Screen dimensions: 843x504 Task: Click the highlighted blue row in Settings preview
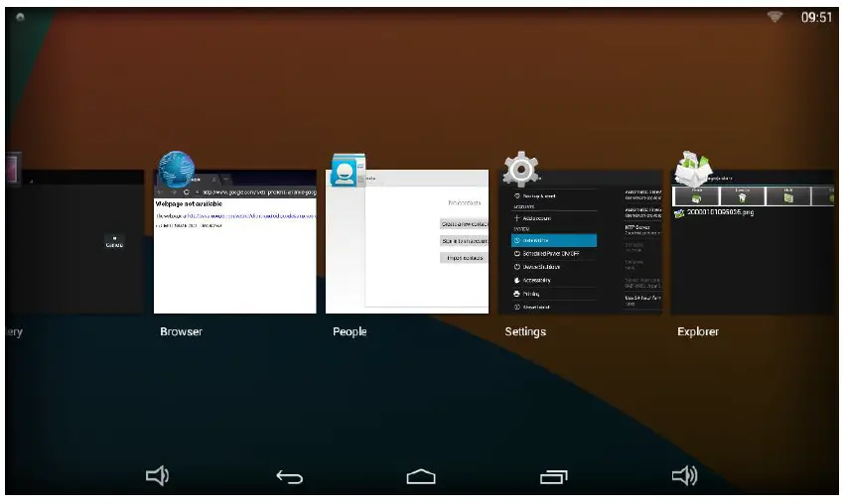point(554,241)
